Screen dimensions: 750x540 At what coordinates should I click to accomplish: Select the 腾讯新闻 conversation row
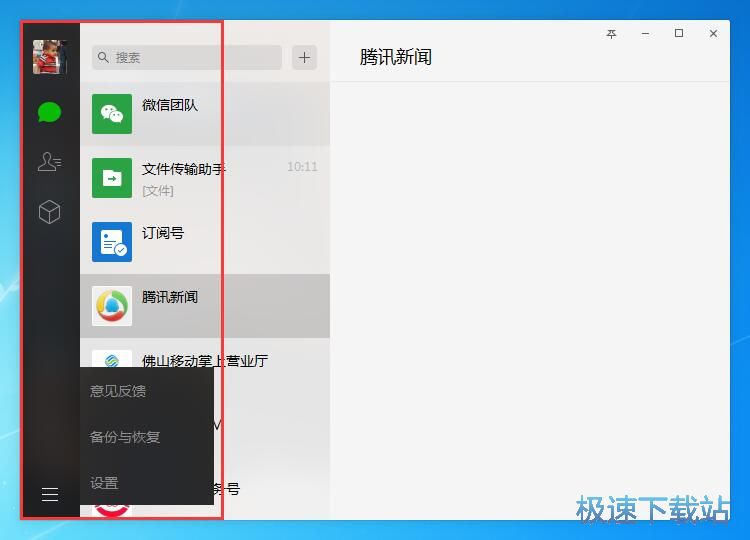click(x=205, y=306)
